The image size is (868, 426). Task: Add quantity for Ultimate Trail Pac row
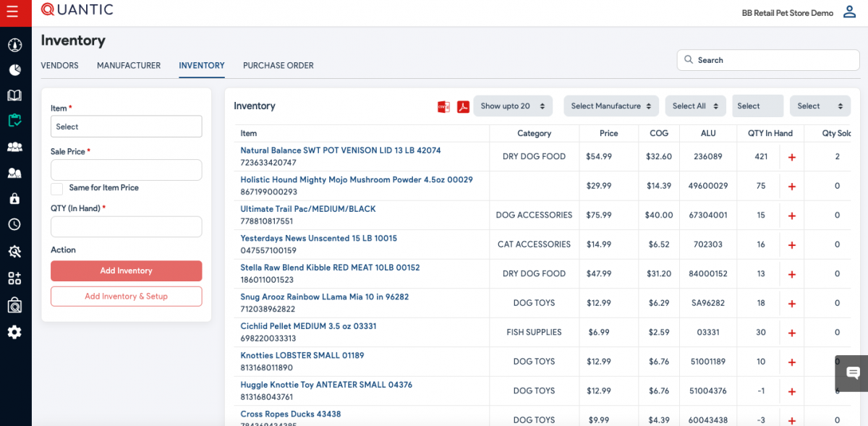(x=791, y=216)
